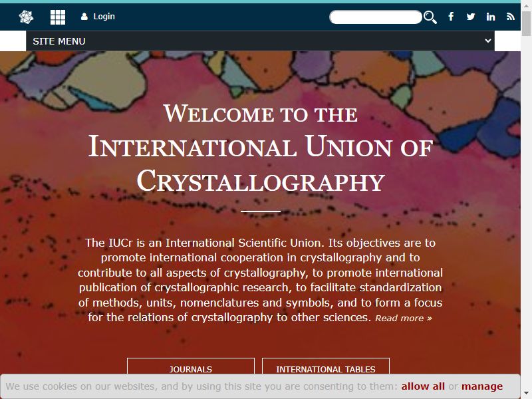Click the International Union of Crystallography heading
Image resolution: width=532 pixels, height=399 pixels.
tap(260, 164)
